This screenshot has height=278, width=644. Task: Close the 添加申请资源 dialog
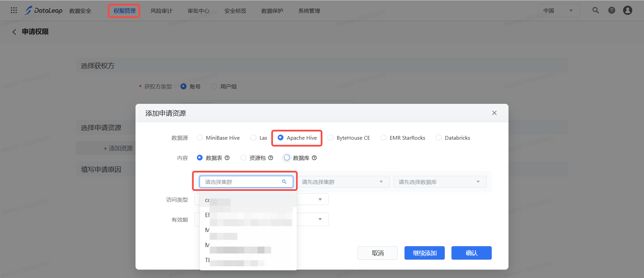[x=494, y=113]
